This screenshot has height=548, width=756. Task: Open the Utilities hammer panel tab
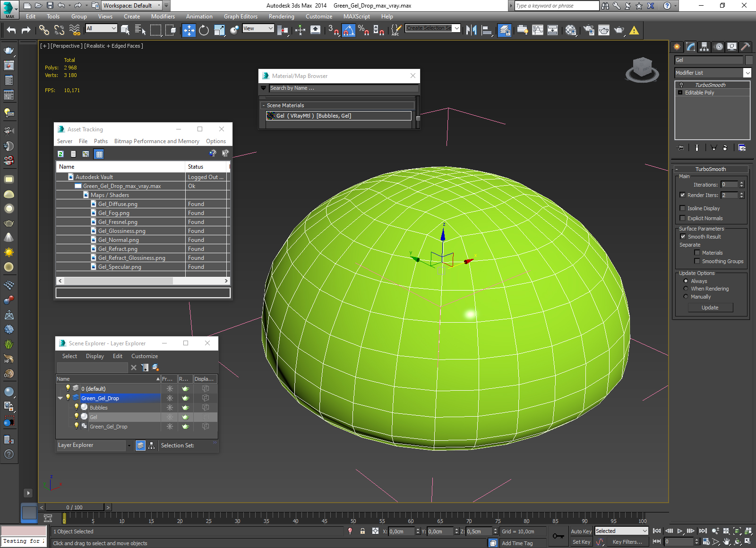(745, 46)
